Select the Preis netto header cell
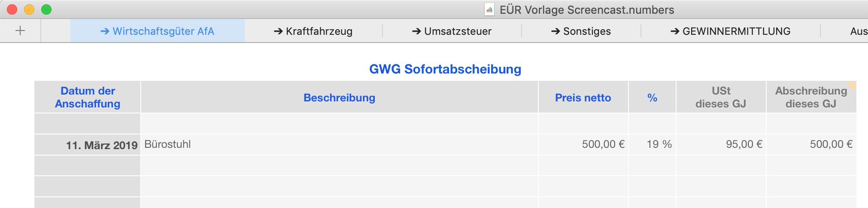This screenshot has height=208, width=868. 583,98
